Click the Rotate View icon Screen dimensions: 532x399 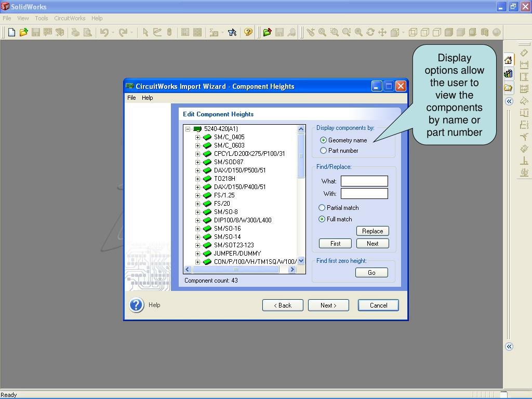(370, 32)
